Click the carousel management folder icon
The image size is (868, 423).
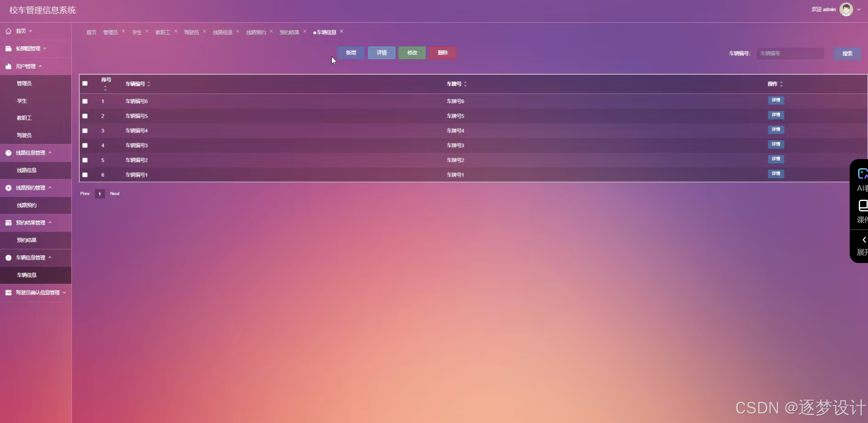tap(9, 49)
